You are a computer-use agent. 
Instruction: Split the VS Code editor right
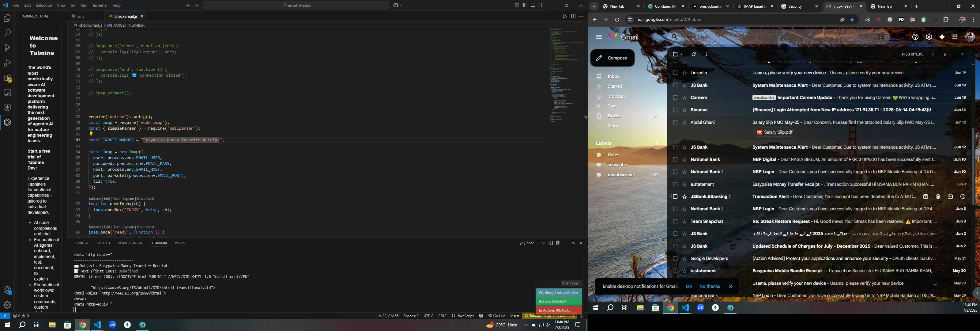573,16
